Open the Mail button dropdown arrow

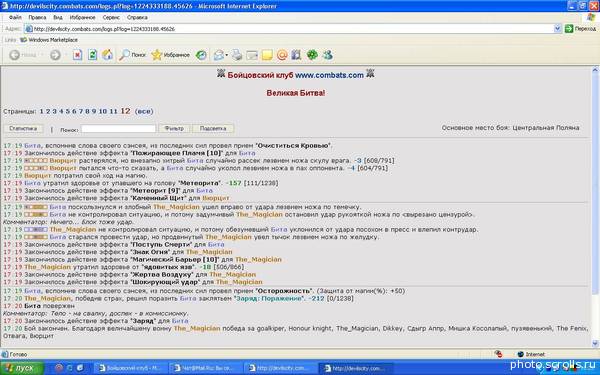click(x=227, y=55)
